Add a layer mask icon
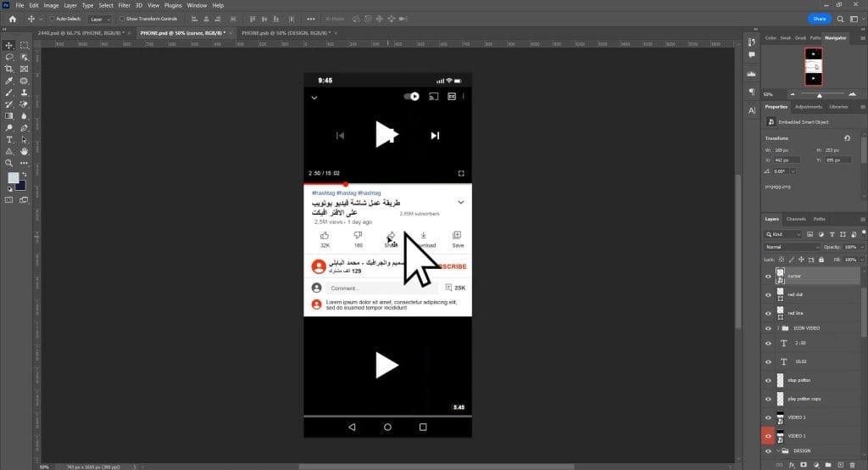The image size is (868, 470). point(804,465)
